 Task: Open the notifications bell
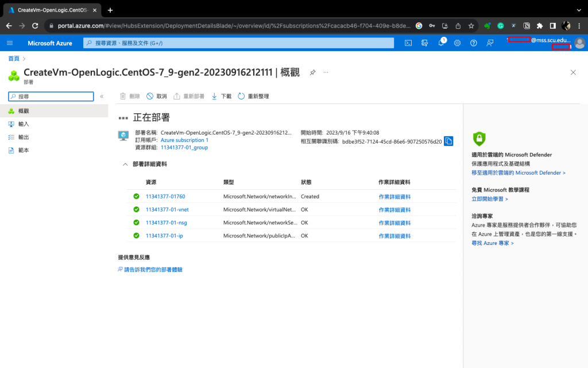[x=441, y=43]
